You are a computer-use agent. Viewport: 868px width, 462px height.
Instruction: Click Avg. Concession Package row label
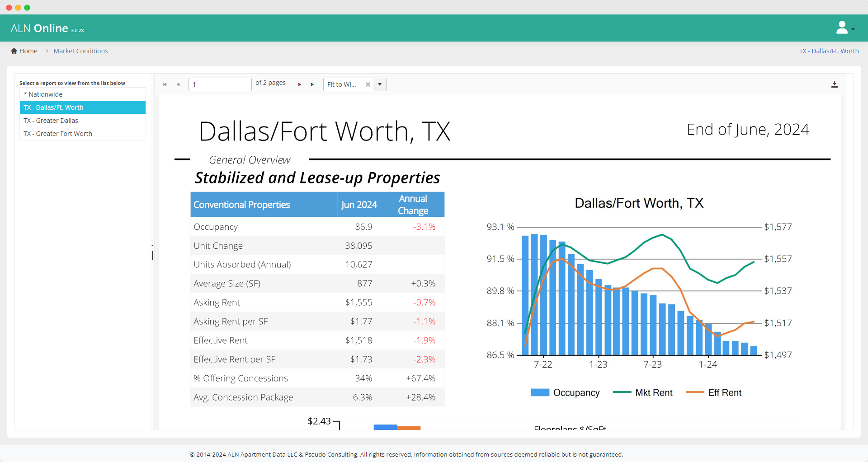[x=243, y=397]
